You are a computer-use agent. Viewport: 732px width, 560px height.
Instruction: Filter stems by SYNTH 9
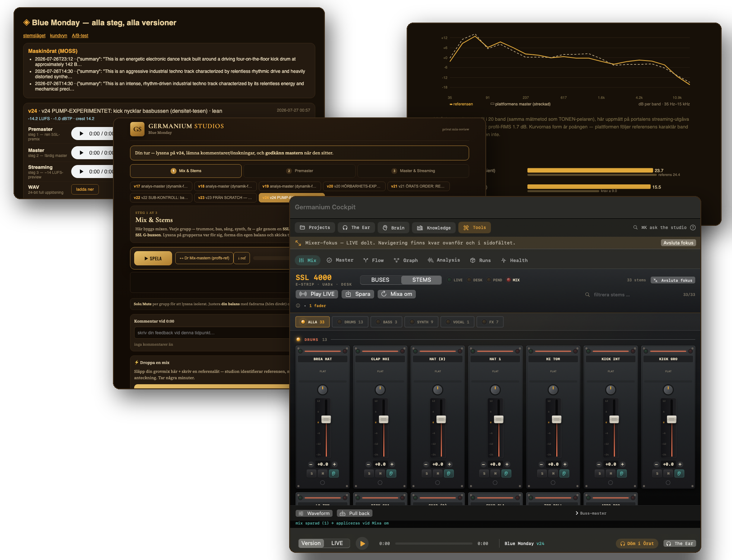[x=422, y=322]
